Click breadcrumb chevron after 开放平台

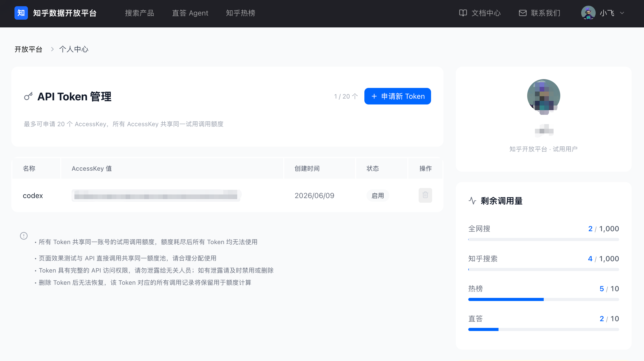52,49
